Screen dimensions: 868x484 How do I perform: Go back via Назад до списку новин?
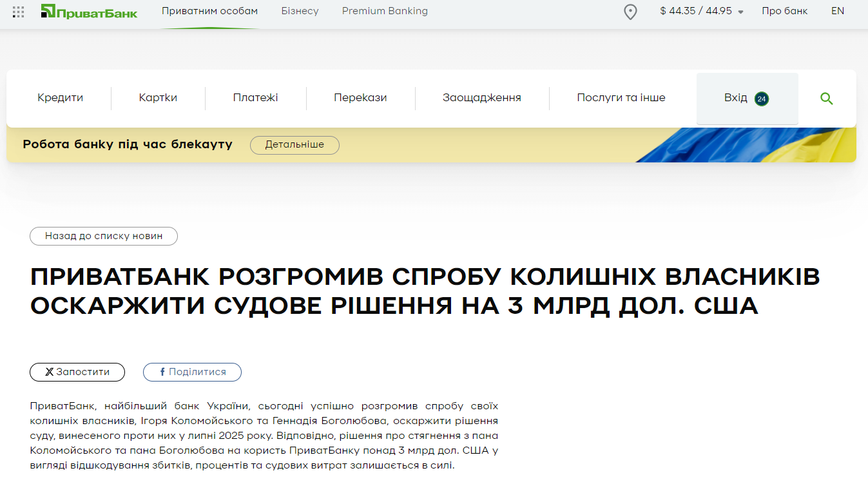104,237
